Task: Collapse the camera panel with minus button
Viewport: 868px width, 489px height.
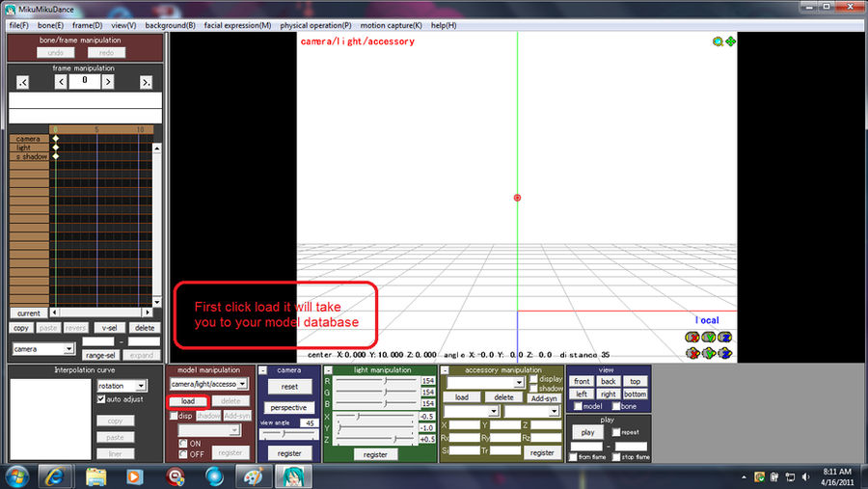Action: click(x=263, y=370)
